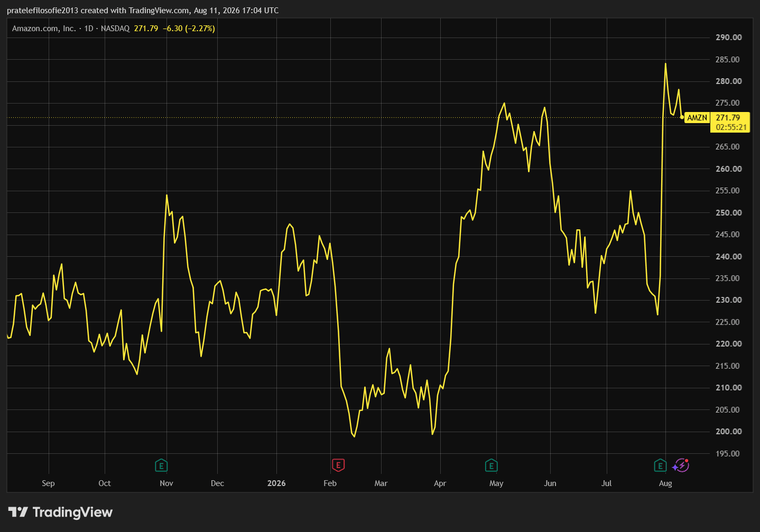The width and height of the screenshot is (760, 532).
Task: Click the 235.00 price axis label
Action: pos(728,278)
